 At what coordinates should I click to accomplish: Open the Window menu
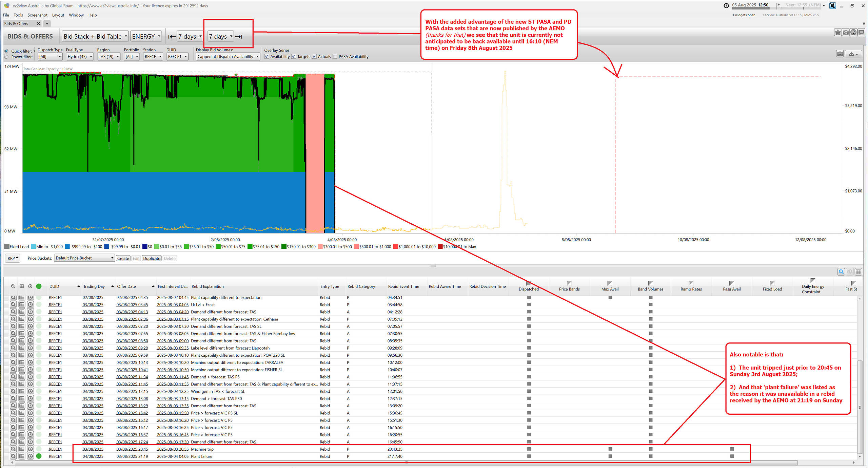coord(76,15)
